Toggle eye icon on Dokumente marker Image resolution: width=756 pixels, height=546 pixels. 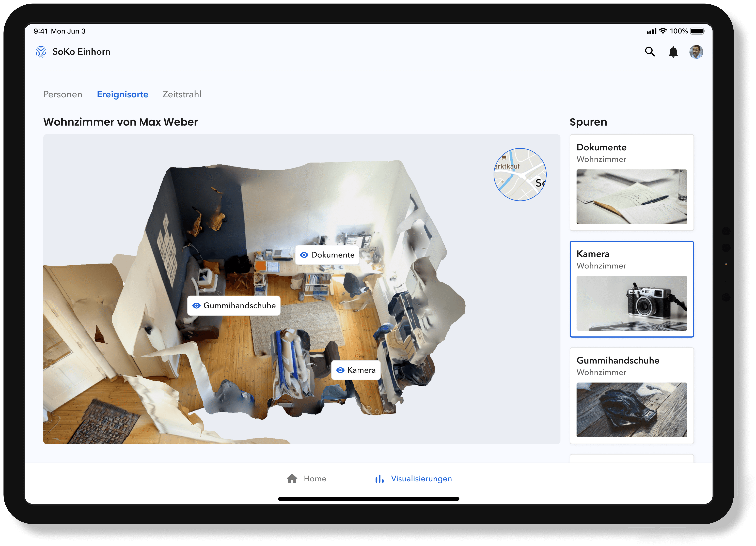pyautogui.click(x=304, y=255)
